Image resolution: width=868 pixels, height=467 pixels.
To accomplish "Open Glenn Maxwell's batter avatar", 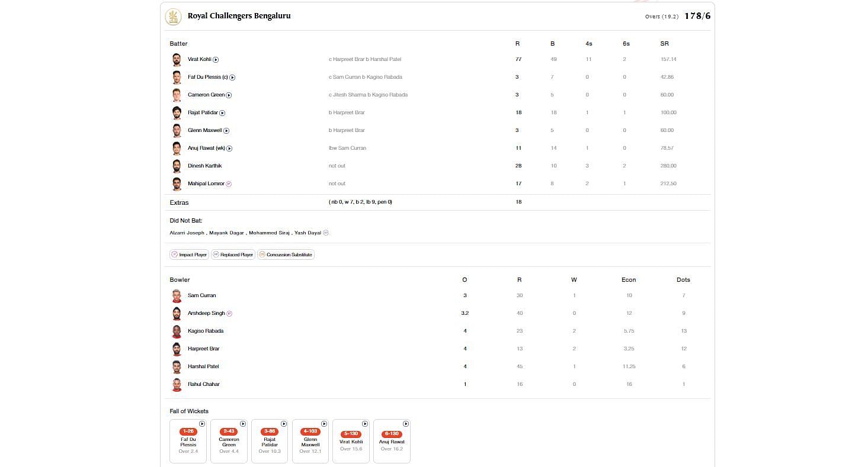I will point(177,131).
